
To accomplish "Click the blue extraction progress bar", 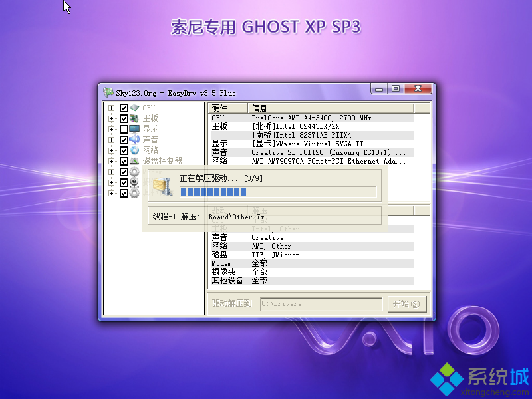I will coord(278,192).
